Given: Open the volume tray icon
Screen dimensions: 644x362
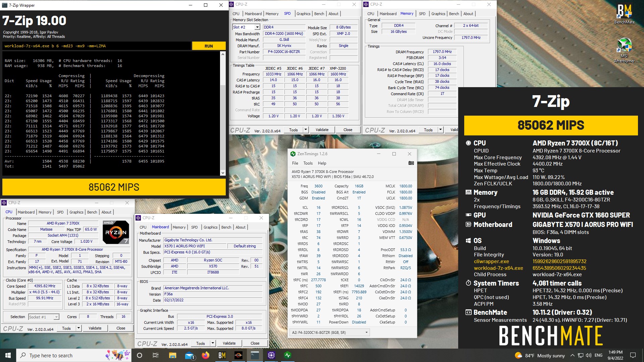Looking at the screenshot, I should pos(588,356).
